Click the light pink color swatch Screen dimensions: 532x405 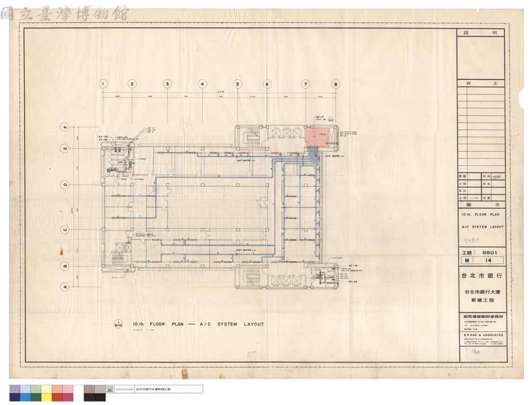(68, 389)
